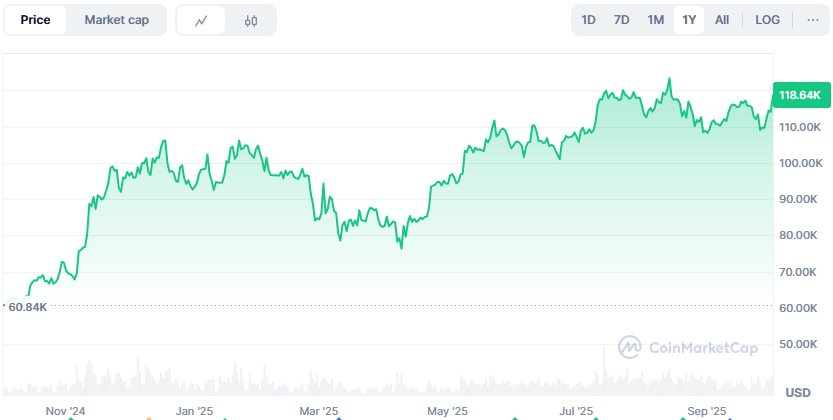Click the Nov '24 date axis label

pos(66,411)
